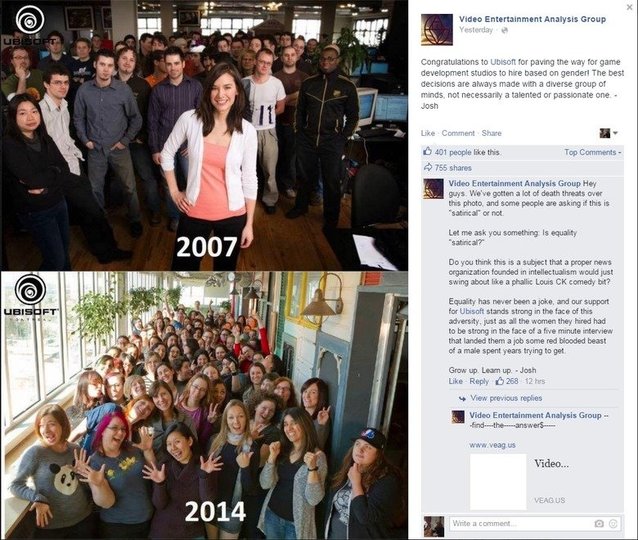Viewport: 638px width, 540px height.
Task: Click the camera attach photo icon
Action: click(599, 524)
